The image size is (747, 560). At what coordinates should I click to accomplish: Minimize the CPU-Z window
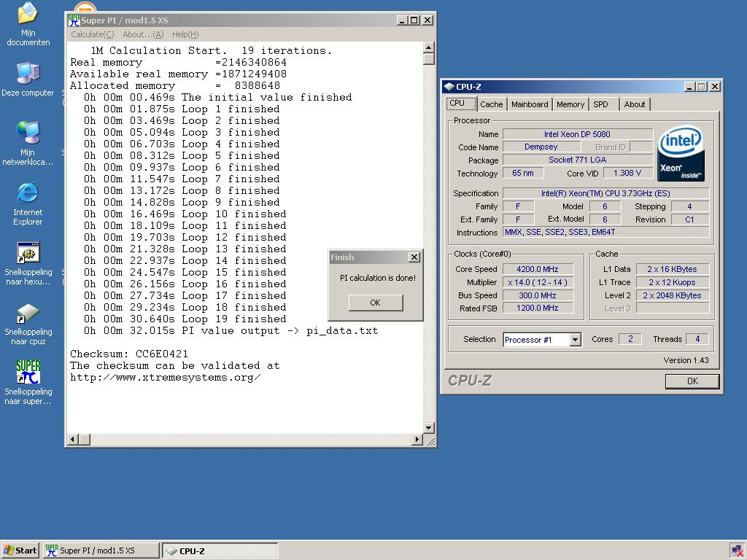[x=690, y=87]
